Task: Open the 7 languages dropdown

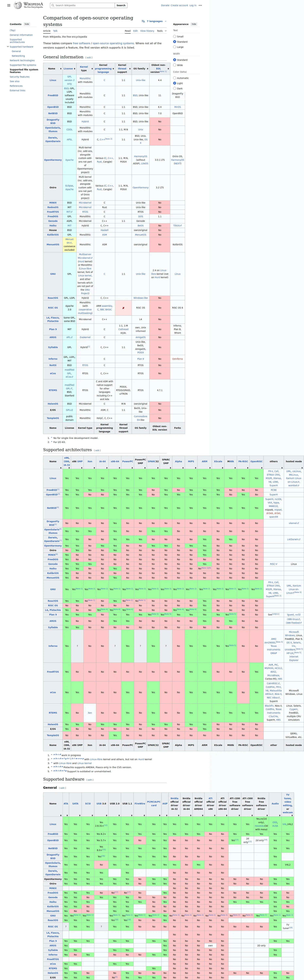Action: [154, 21]
